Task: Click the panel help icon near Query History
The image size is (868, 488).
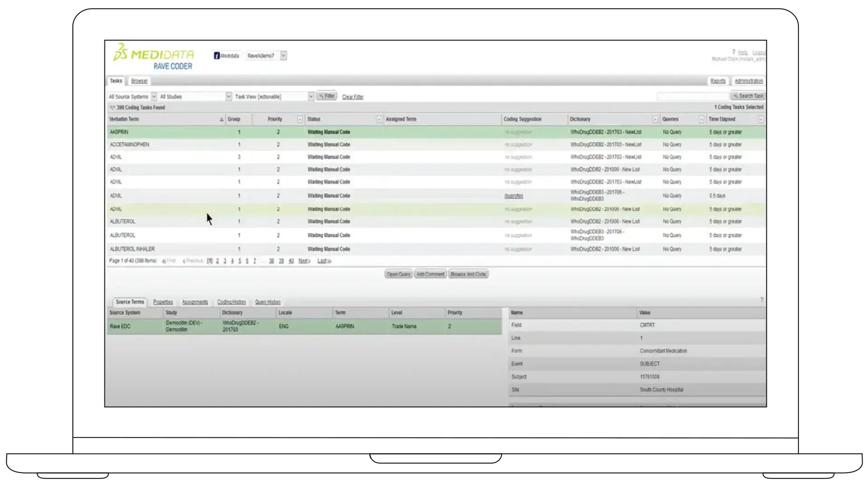Action: coord(761,300)
